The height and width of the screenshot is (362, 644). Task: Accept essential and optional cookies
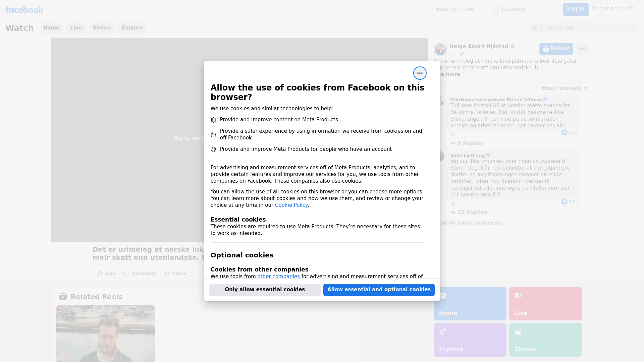coord(379,290)
